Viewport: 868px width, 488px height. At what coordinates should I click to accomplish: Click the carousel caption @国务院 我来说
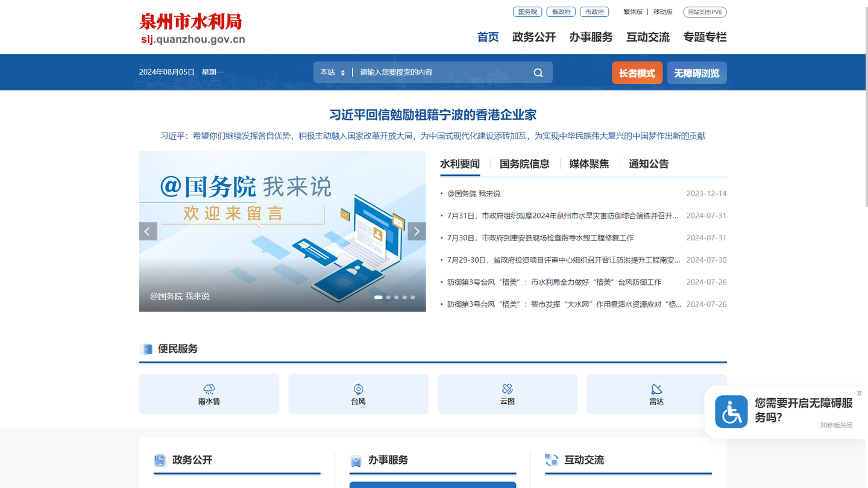point(180,296)
